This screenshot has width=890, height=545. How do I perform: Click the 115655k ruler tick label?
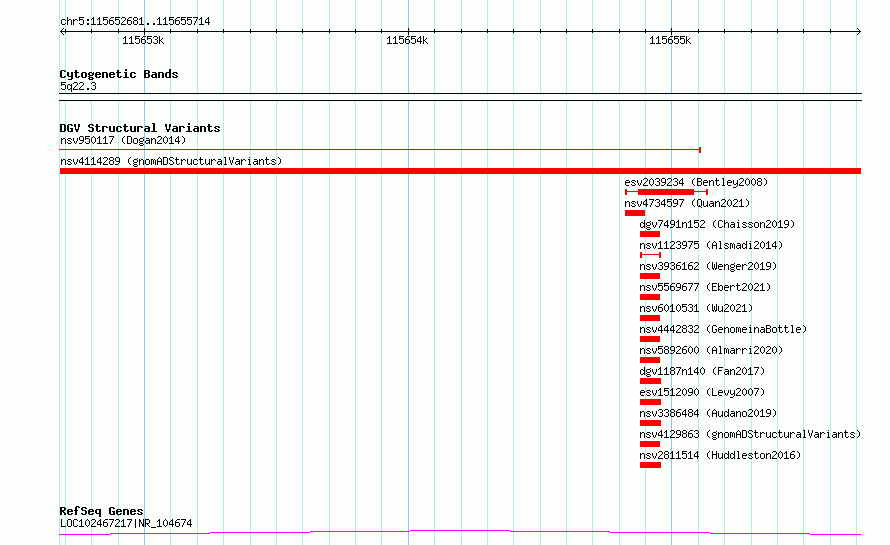[670, 40]
